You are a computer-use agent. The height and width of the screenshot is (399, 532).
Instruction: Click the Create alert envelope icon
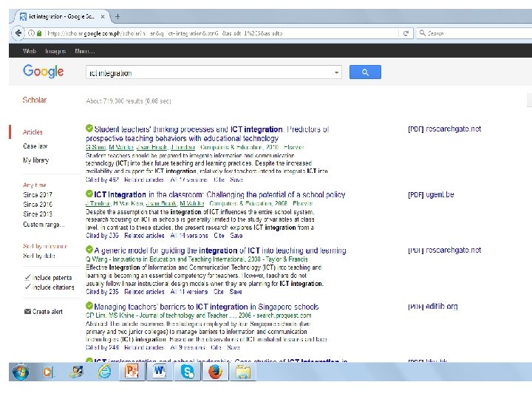coord(27,312)
